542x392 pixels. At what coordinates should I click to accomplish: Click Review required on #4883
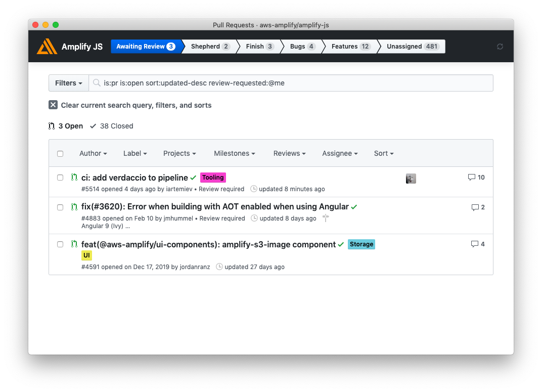tap(222, 218)
